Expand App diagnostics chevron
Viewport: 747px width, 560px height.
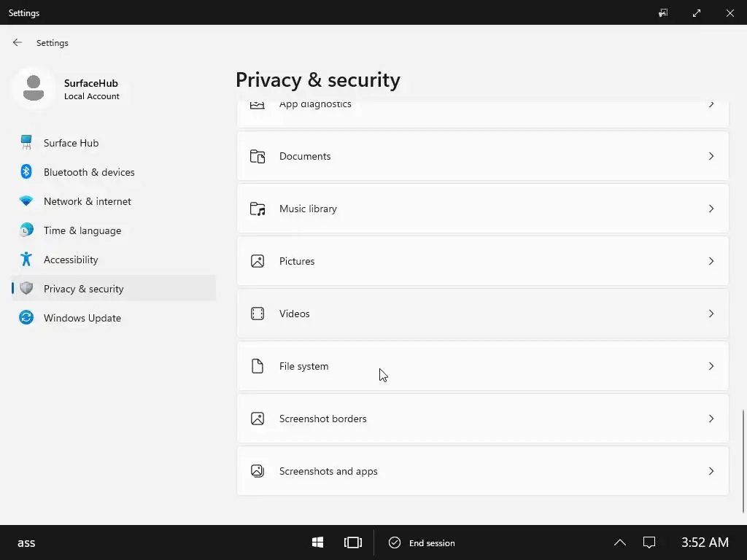[711, 104]
